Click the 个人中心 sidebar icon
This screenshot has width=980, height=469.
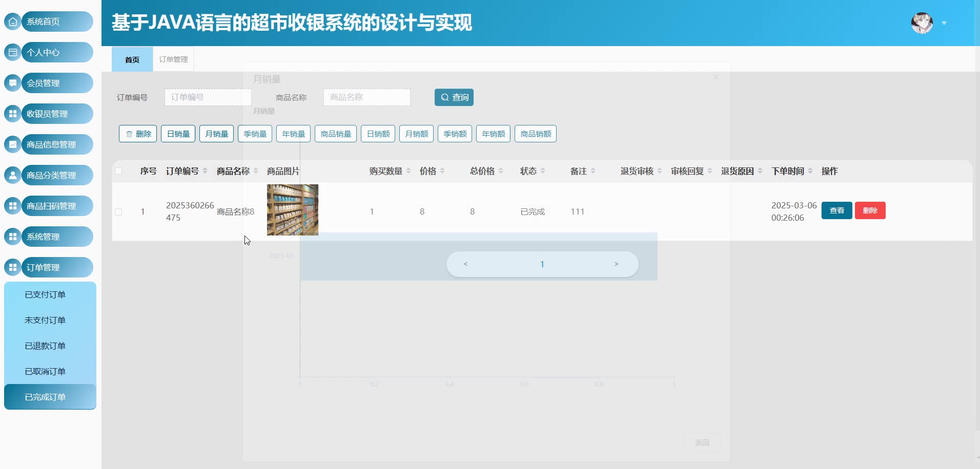coord(13,52)
